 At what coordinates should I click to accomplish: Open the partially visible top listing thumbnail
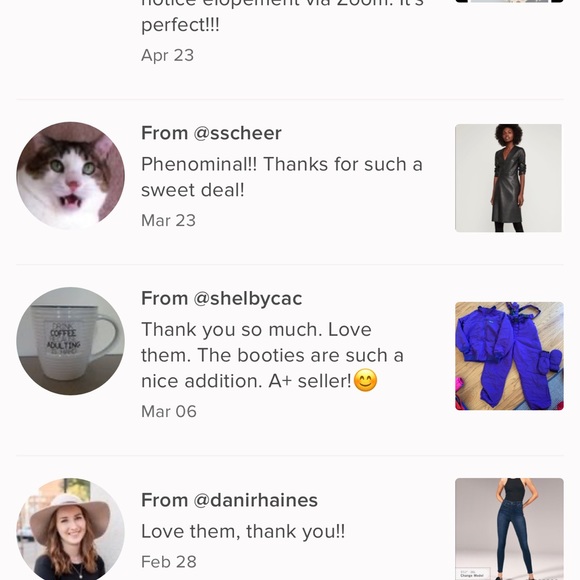point(509,1)
